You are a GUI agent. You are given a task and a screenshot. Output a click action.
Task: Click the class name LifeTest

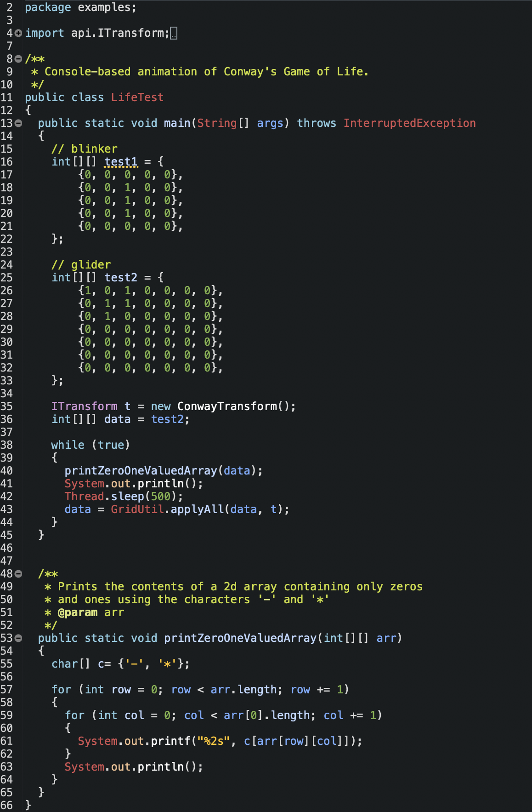point(137,97)
